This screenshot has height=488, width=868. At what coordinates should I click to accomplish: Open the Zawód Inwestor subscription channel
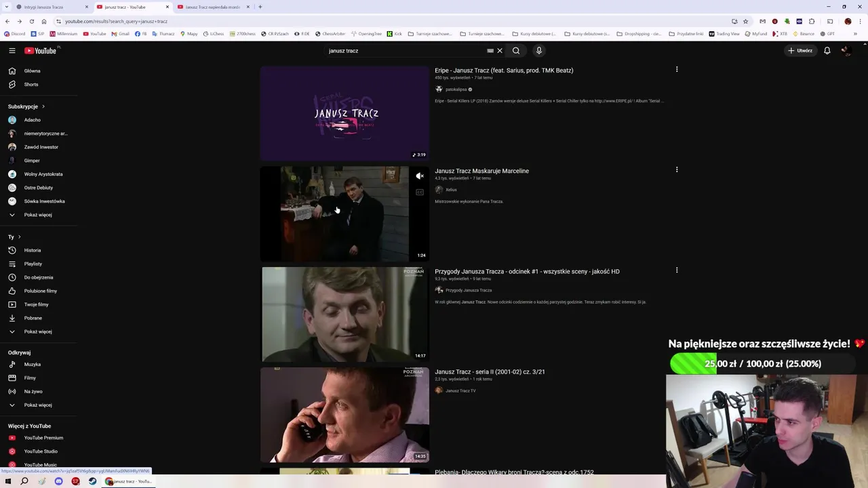coord(39,147)
